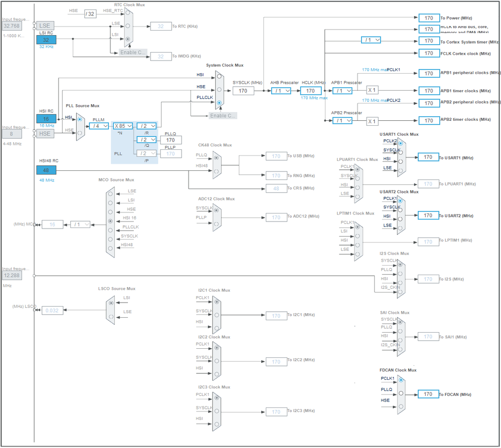This screenshot has height=448, width=501.
Task: Click the APB2 timer clocks value box
Action: 429,121
